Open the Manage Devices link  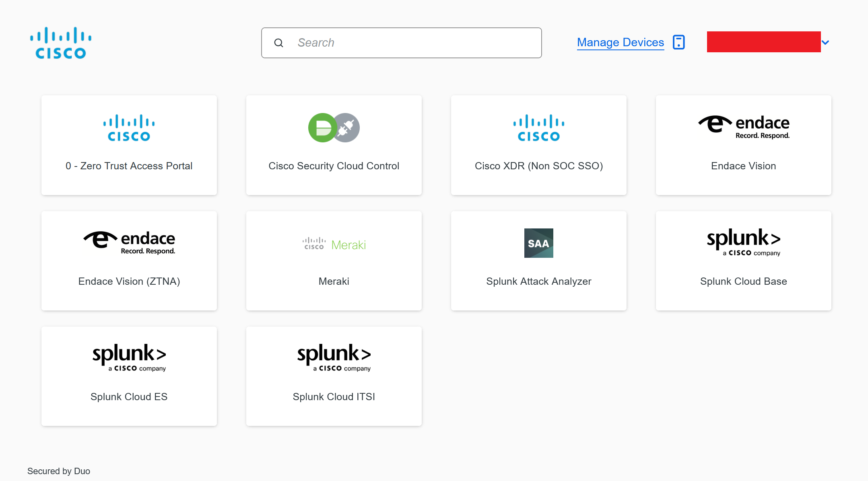click(x=620, y=42)
